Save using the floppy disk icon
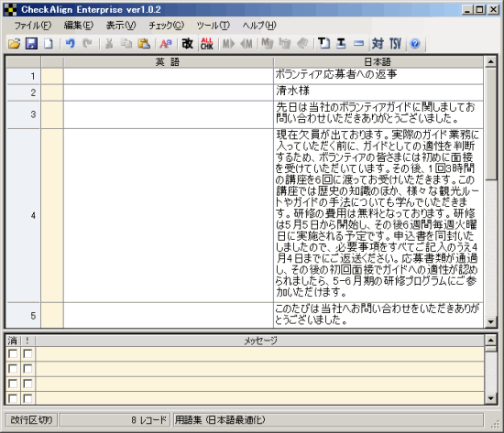Screen dimensions: 504x433 tap(31, 43)
